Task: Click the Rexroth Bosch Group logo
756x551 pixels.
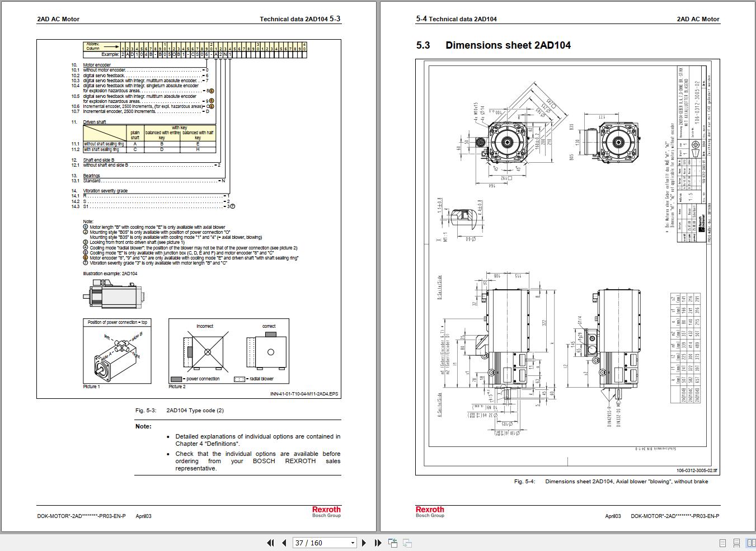Action: pos(326,512)
